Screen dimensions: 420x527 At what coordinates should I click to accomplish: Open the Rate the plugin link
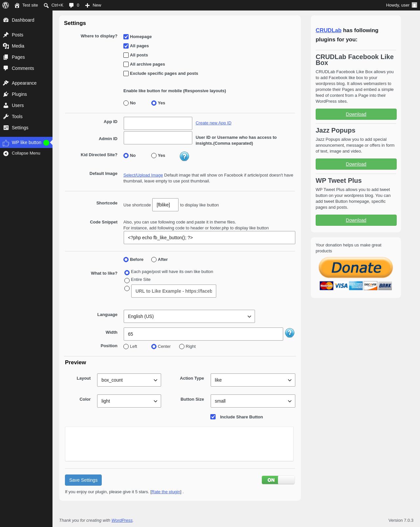pyautogui.click(x=166, y=492)
